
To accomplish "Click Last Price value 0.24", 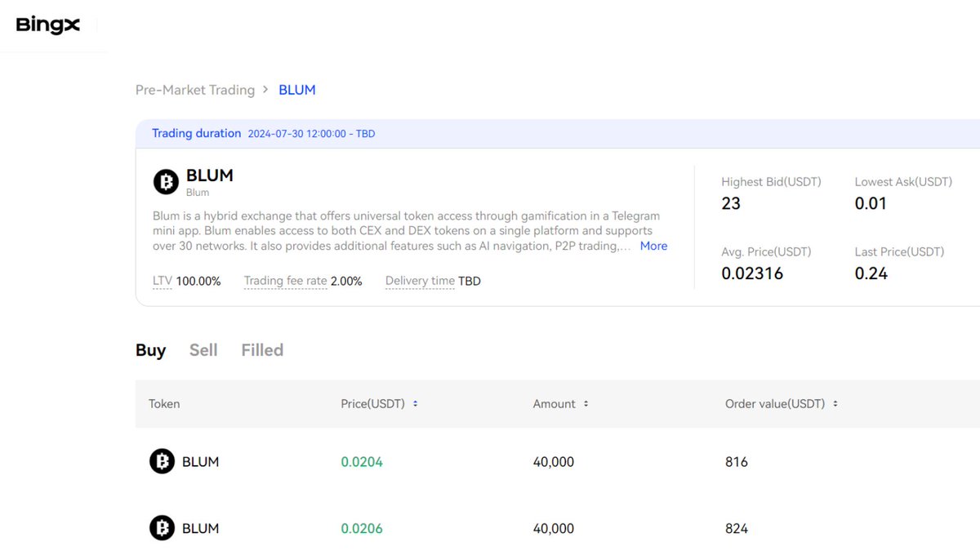I will (871, 273).
